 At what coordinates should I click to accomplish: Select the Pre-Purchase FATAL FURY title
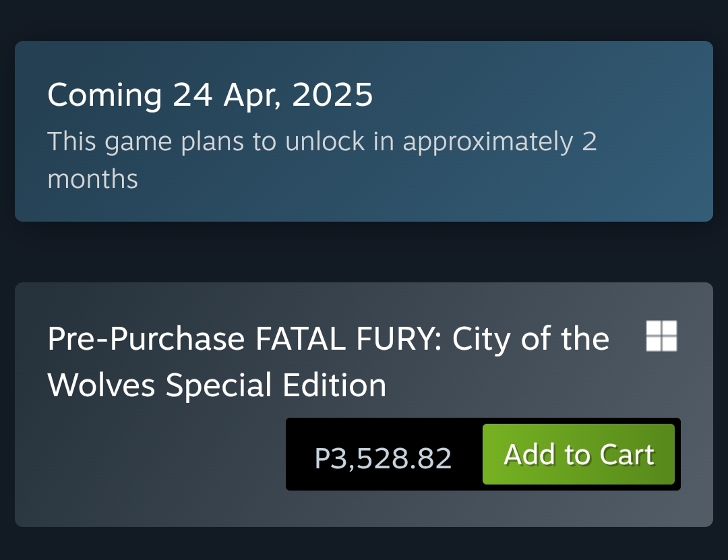click(x=328, y=362)
